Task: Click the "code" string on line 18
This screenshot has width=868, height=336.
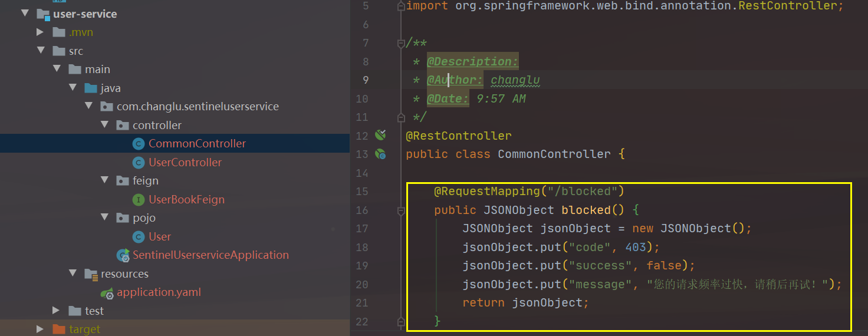Action: 590,247
